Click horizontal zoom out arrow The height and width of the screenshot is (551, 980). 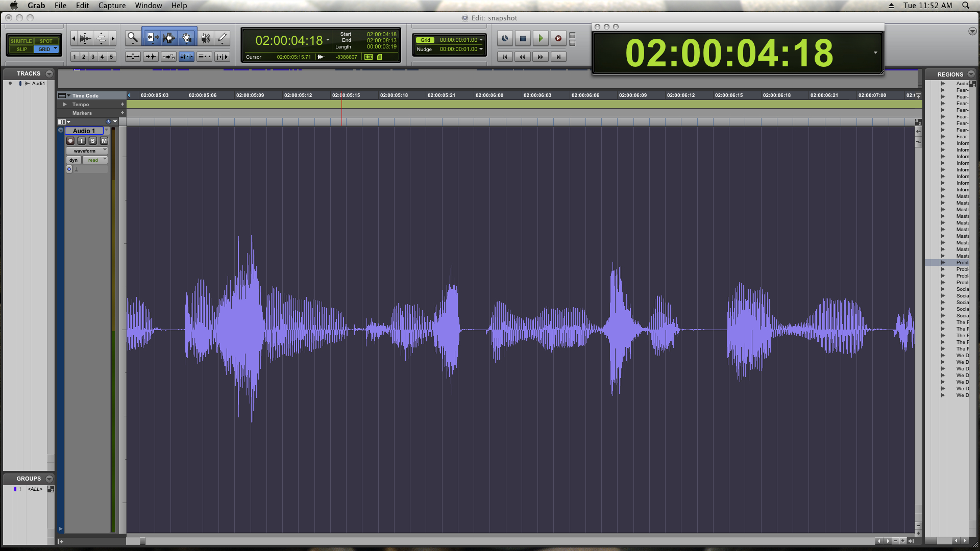[x=73, y=38]
